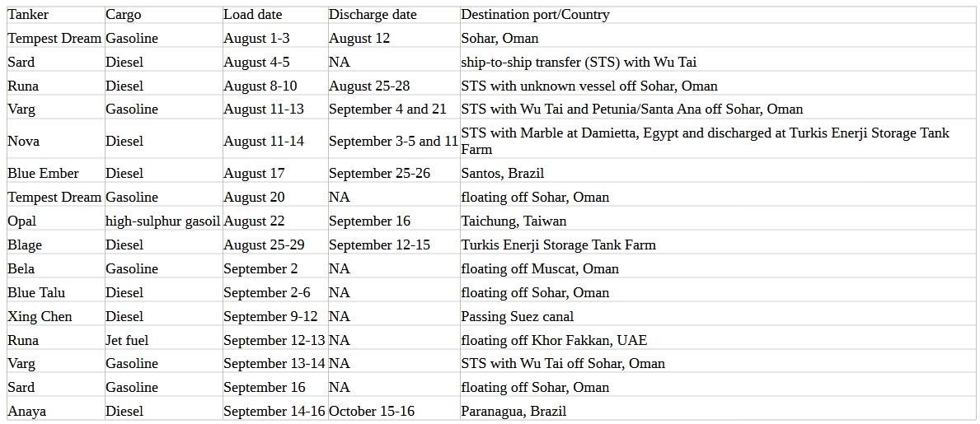Viewport: 980px width, 424px height.
Task: Select the Anaya tanker cell
Action: pos(27,412)
